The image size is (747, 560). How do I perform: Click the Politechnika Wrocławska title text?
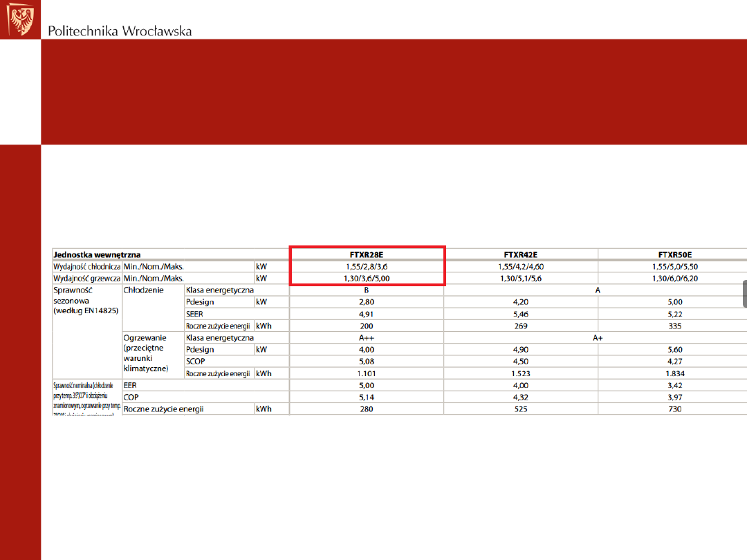point(120,31)
